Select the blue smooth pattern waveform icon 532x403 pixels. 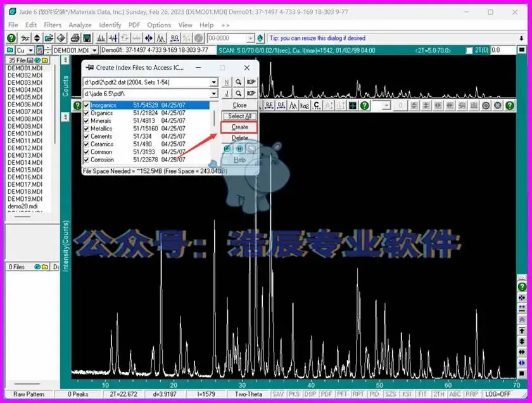(x=113, y=38)
